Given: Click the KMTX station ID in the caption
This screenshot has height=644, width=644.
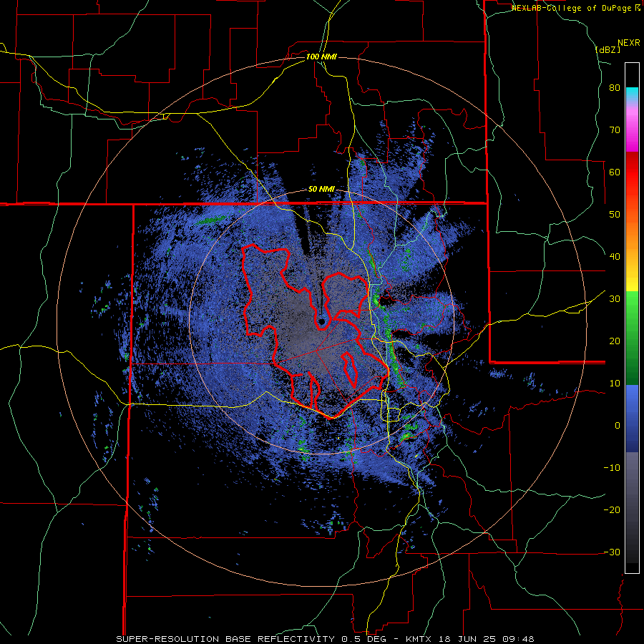Looking at the screenshot, I should coord(420,639).
